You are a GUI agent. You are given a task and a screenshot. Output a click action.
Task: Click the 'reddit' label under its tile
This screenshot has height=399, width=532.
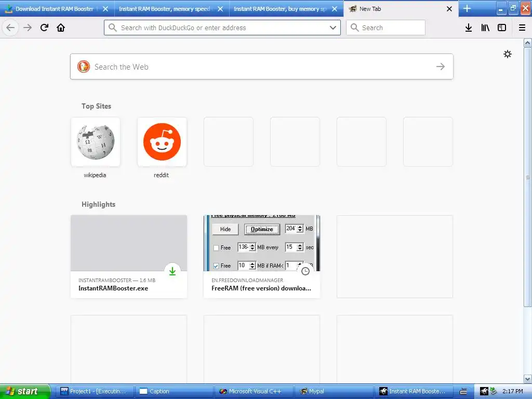tap(161, 175)
